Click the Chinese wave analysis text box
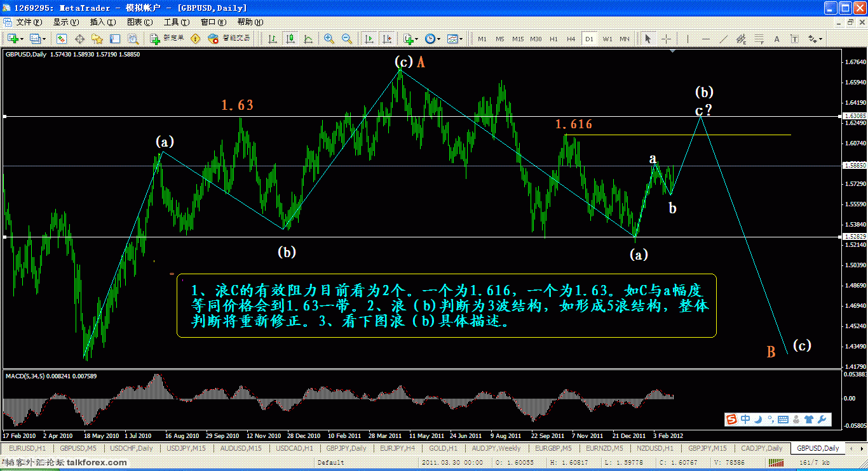Viewport: 868px width, 471px height. tap(447, 305)
